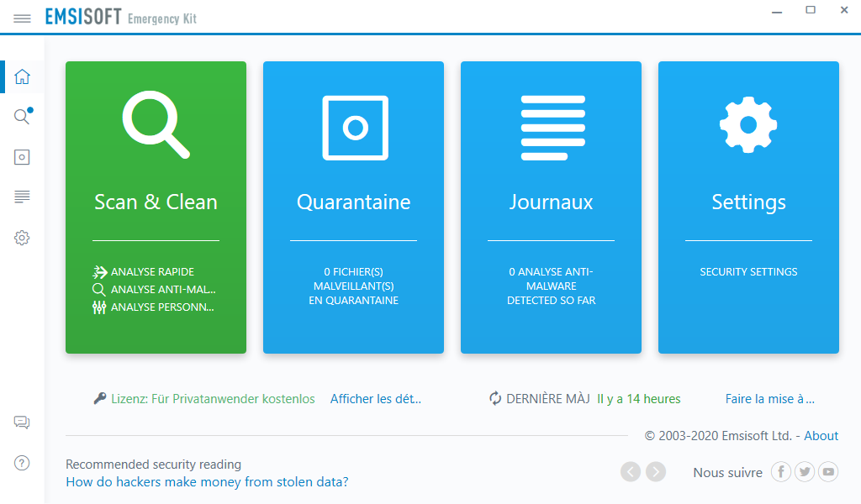Click Faire la mise à... update link
This screenshot has width=861, height=504.
click(770, 399)
